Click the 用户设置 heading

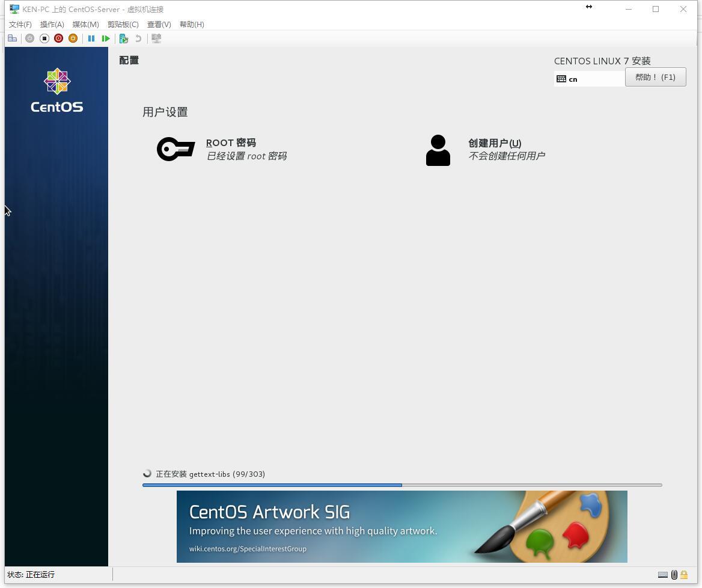(165, 112)
